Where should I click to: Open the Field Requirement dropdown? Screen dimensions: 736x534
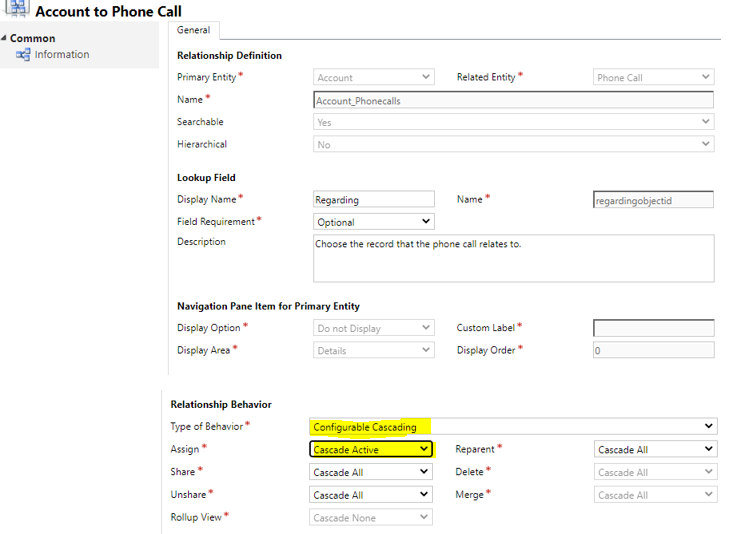point(374,221)
